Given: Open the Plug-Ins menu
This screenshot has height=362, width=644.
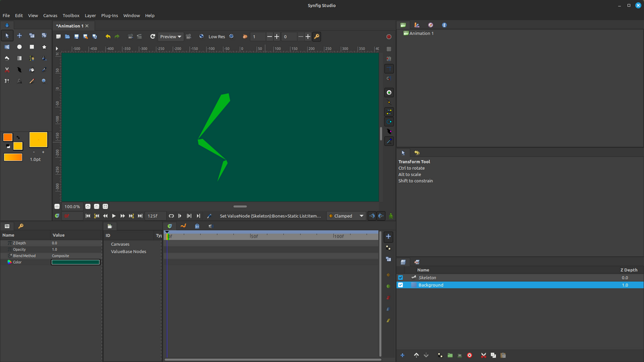Looking at the screenshot, I should click(109, 15).
